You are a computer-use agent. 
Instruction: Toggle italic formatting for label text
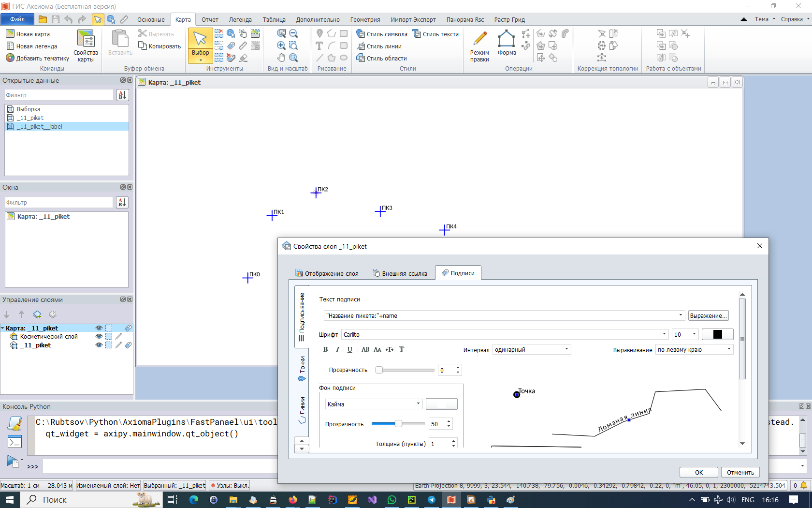[x=337, y=349]
